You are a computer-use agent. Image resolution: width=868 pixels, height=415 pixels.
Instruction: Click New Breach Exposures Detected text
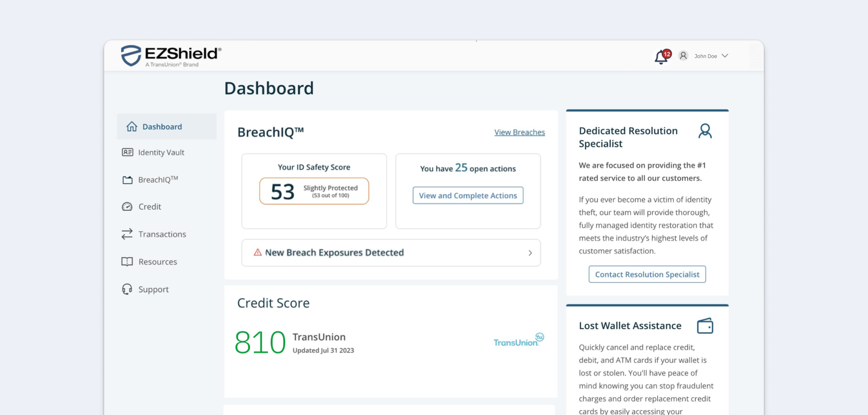tap(335, 253)
